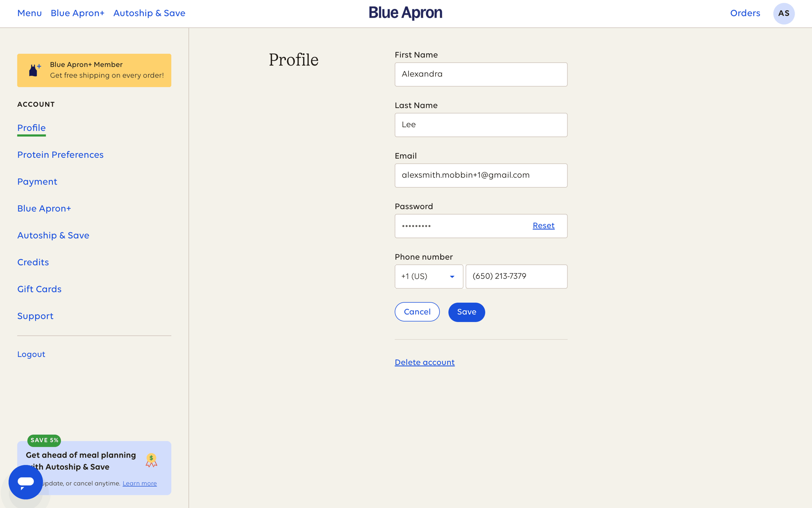Click the savings ribbon badge icon
812x508 pixels.
151,461
